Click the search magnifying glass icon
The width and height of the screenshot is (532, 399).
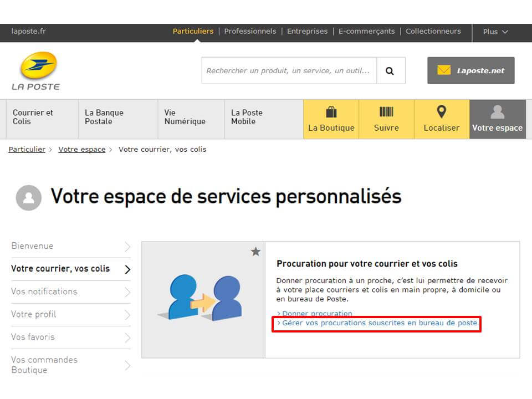[x=391, y=70]
